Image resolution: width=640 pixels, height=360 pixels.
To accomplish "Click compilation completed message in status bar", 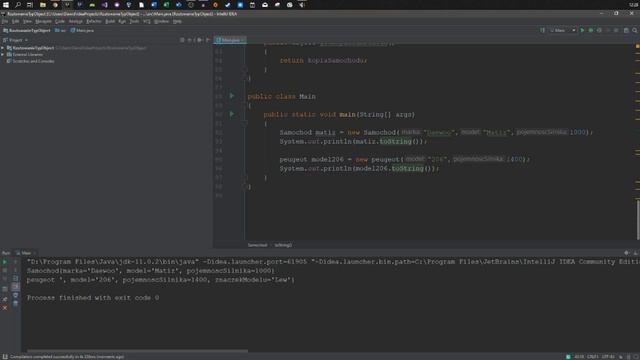I will pyautogui.click(x=67, y=357).
